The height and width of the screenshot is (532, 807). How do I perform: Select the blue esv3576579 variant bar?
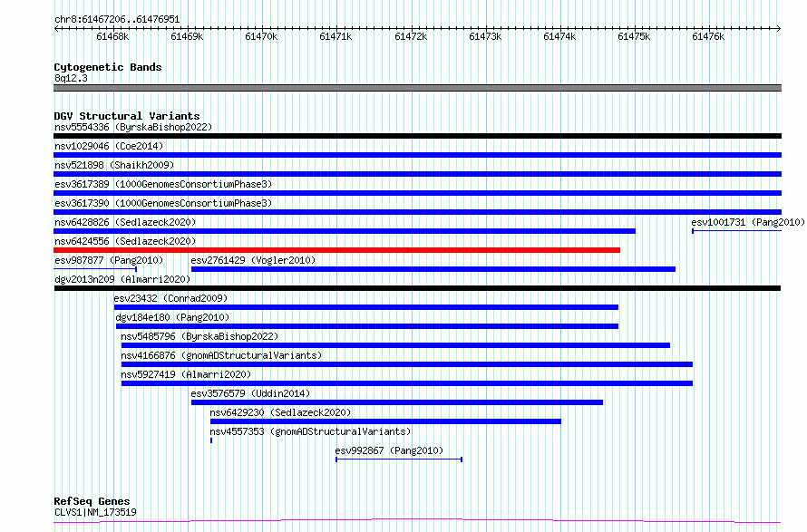(x=397, y=402)
